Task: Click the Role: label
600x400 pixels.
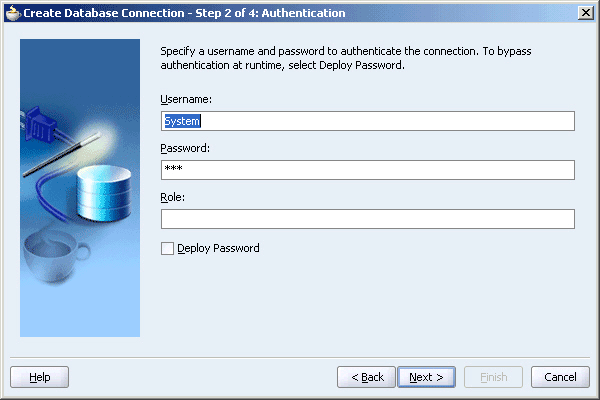Action: tap(173, 198)
